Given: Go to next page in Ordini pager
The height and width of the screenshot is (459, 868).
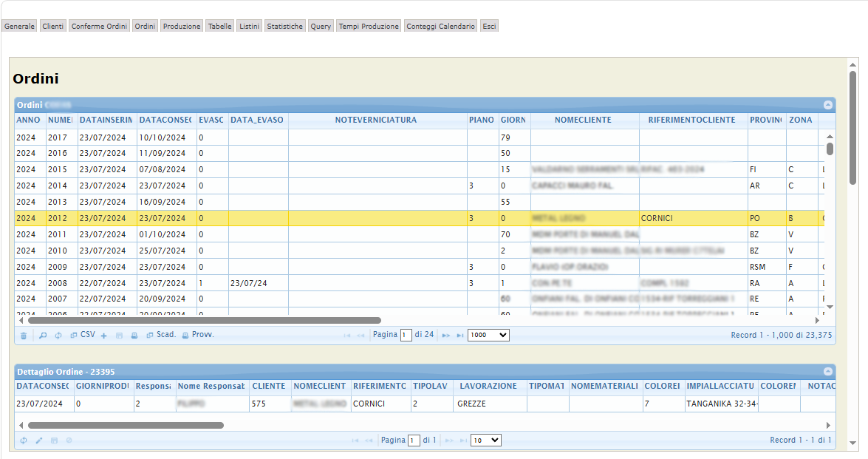Looking at the screenshot, I should click(445, 336).
